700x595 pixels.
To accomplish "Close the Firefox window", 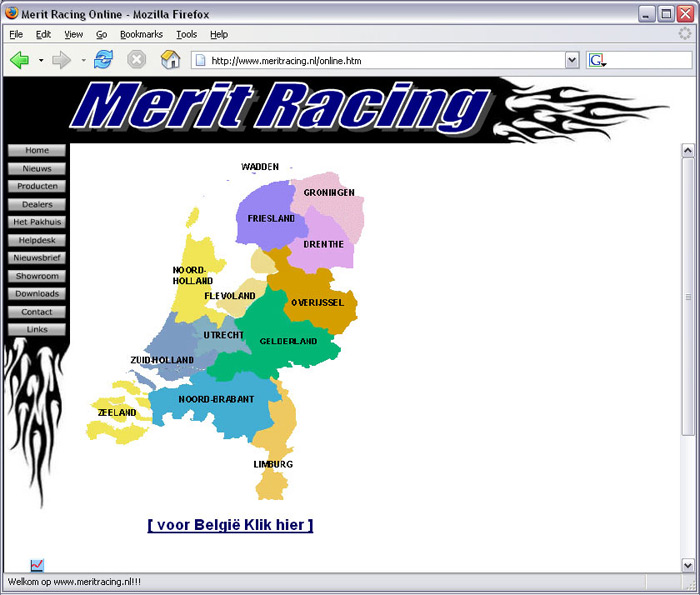I will (x=685, y=14).
